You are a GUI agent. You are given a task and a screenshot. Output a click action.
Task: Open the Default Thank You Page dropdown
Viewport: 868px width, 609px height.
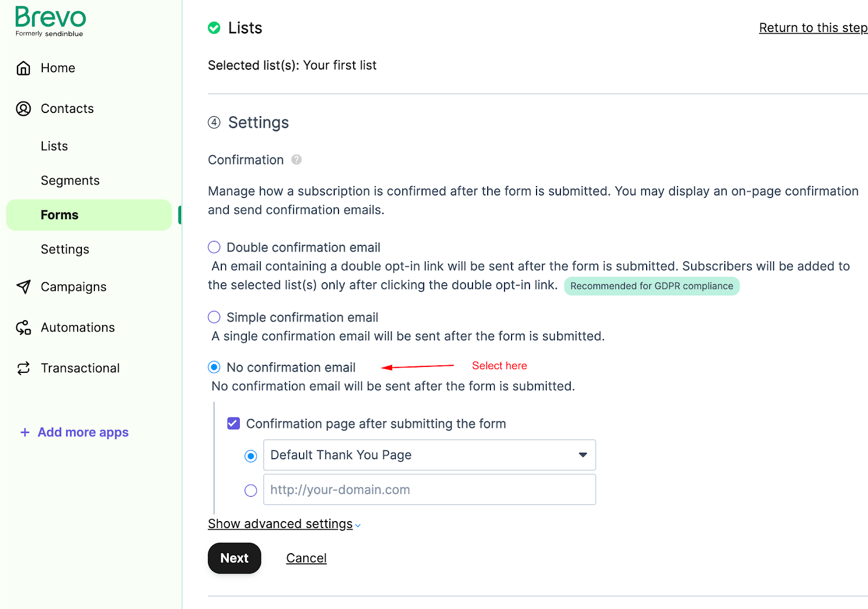[x=430, y=455]
